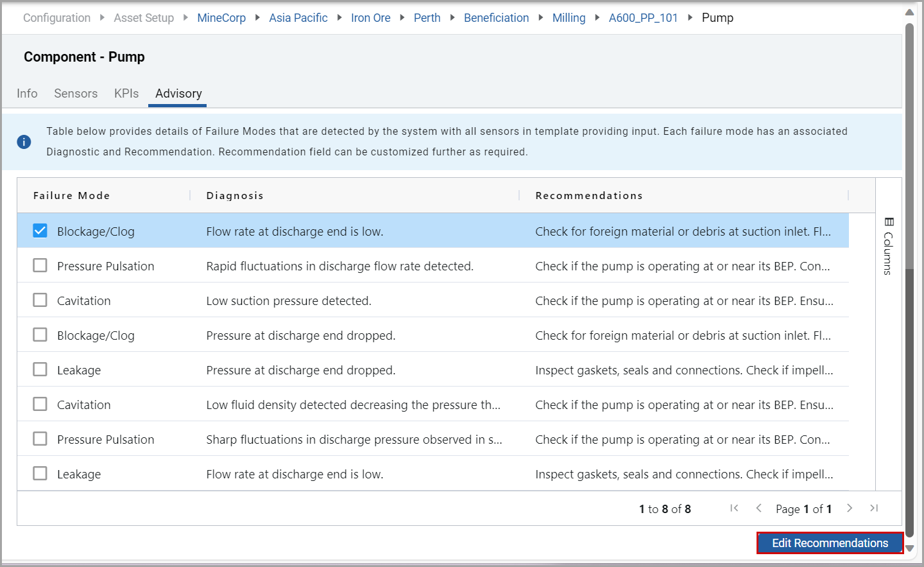
Task: Jump to last page using pagination icon
Action: click(874, 508)
